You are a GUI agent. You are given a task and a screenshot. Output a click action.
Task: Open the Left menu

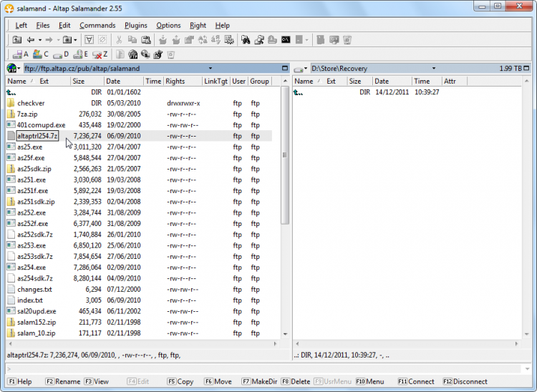tap(21, 25)
